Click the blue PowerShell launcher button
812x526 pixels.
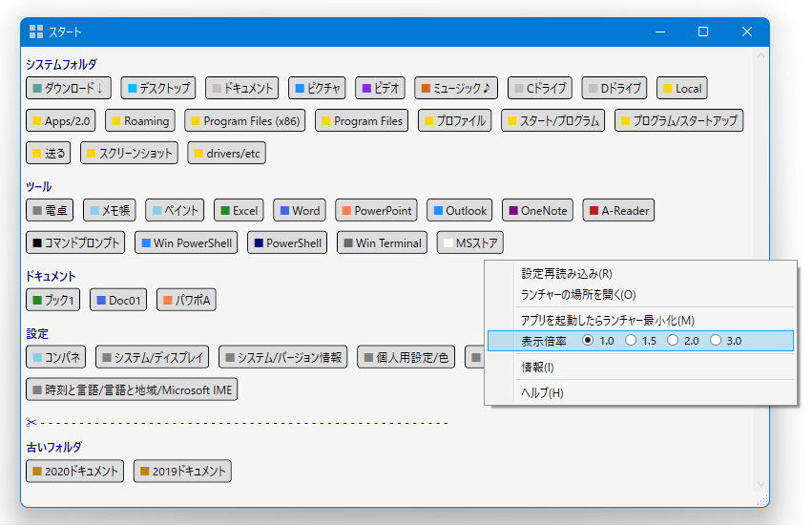287,242
